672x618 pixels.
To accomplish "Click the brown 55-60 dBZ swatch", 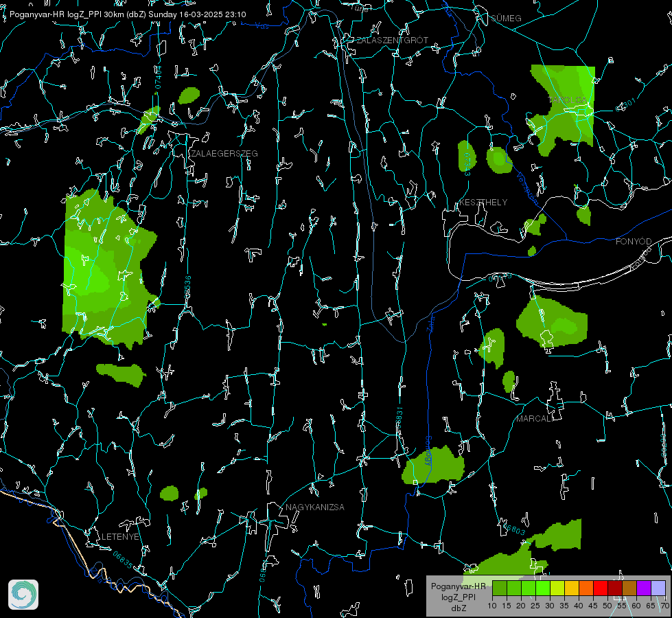I will pyautogui.click(x=629, y=588).
